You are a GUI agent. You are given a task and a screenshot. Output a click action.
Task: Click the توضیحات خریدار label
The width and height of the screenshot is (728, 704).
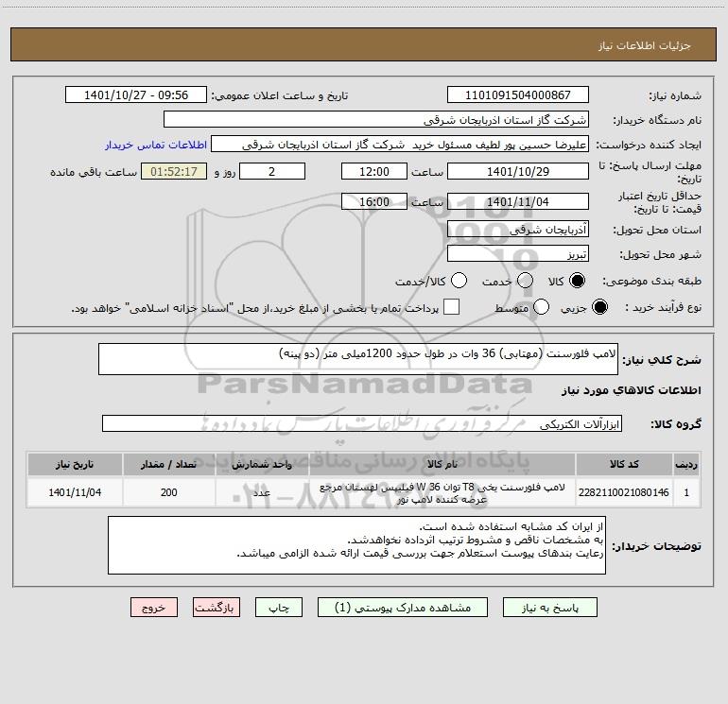pos(656,546)
